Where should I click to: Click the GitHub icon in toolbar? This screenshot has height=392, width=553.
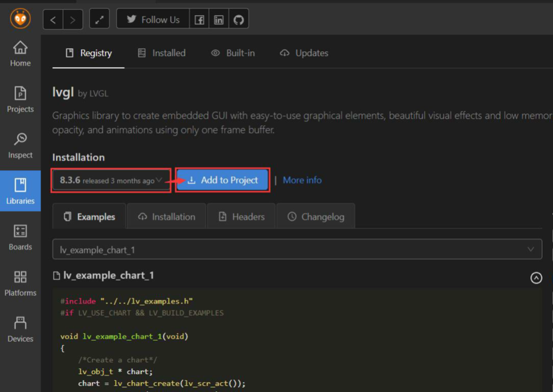(238, 19)
